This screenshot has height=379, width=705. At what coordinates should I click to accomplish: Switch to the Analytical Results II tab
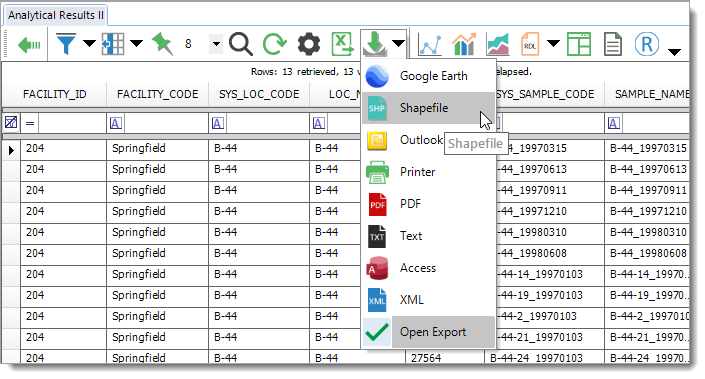pyautogui.click(x=56, y=15)
